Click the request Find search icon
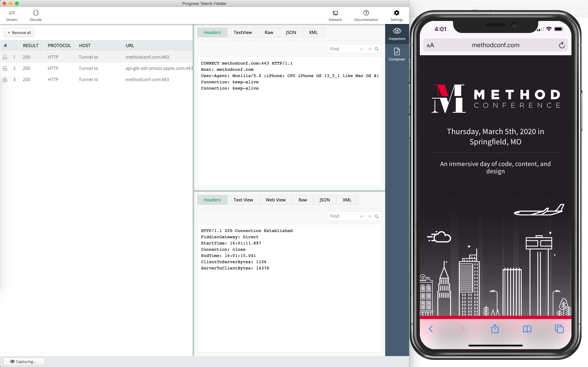This screenshot has width=588, height=367. tap(377, 49)
